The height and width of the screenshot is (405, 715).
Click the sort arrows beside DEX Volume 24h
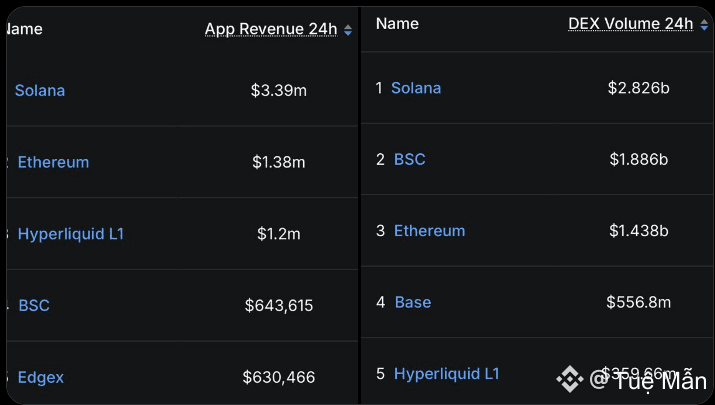tap(704, 25)
